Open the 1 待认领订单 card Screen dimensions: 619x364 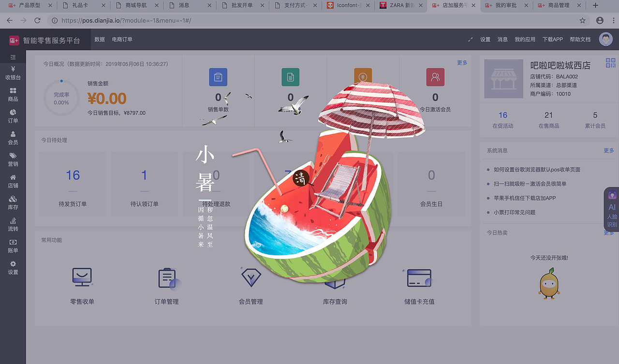(x=144, y=184)
